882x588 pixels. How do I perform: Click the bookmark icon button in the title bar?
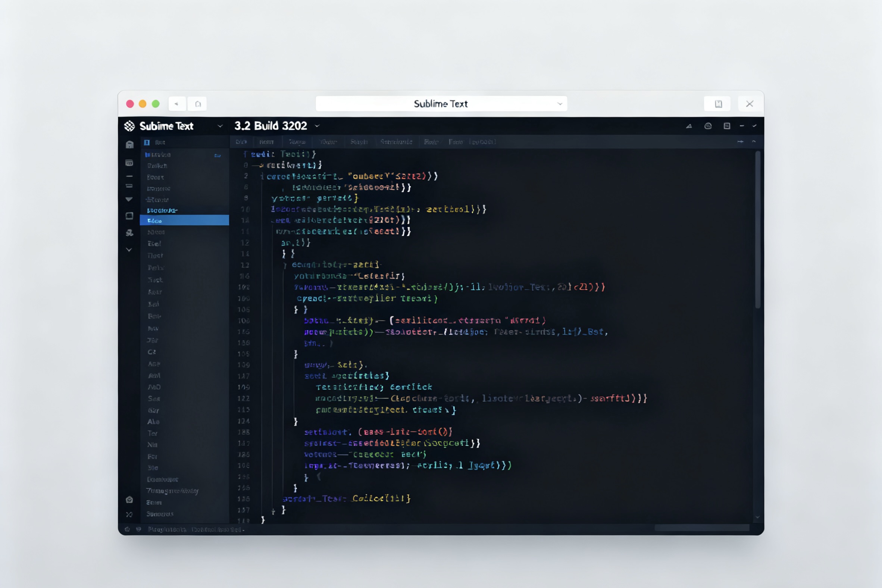tap(718, 104)
